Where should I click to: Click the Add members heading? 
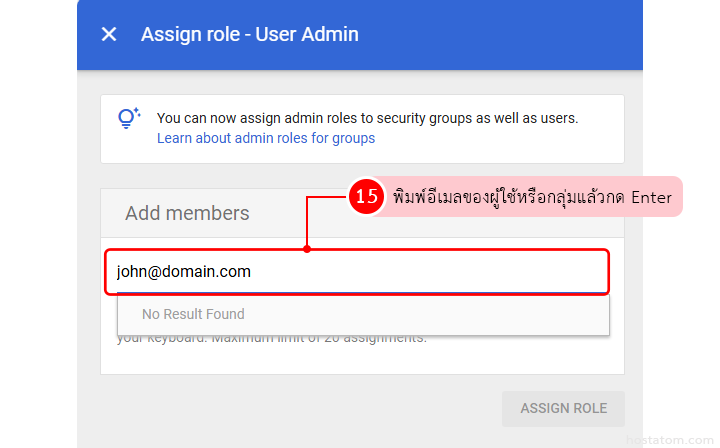pyautogui.click(x=187, y=213)
